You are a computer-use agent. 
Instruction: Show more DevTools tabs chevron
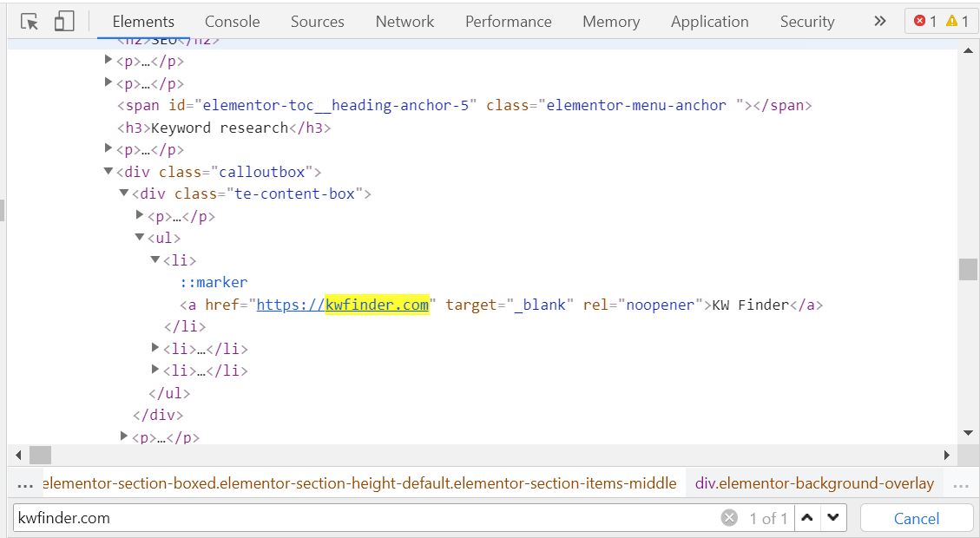(x=880, y=21)
